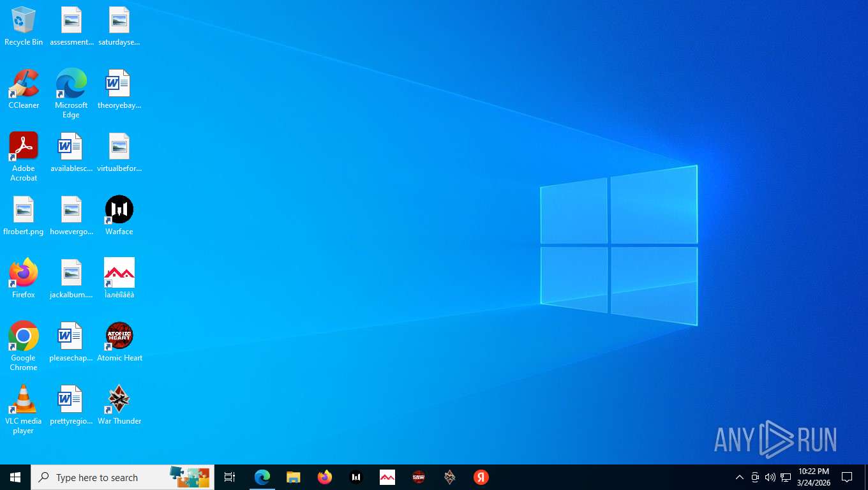Open Yandex browser from the taskbar
868x490 pixels.
click(x=481, y=477)
